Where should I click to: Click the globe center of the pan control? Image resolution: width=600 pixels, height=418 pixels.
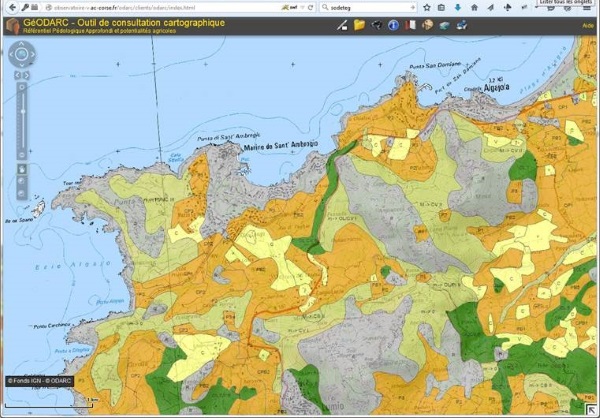point(21,55)
